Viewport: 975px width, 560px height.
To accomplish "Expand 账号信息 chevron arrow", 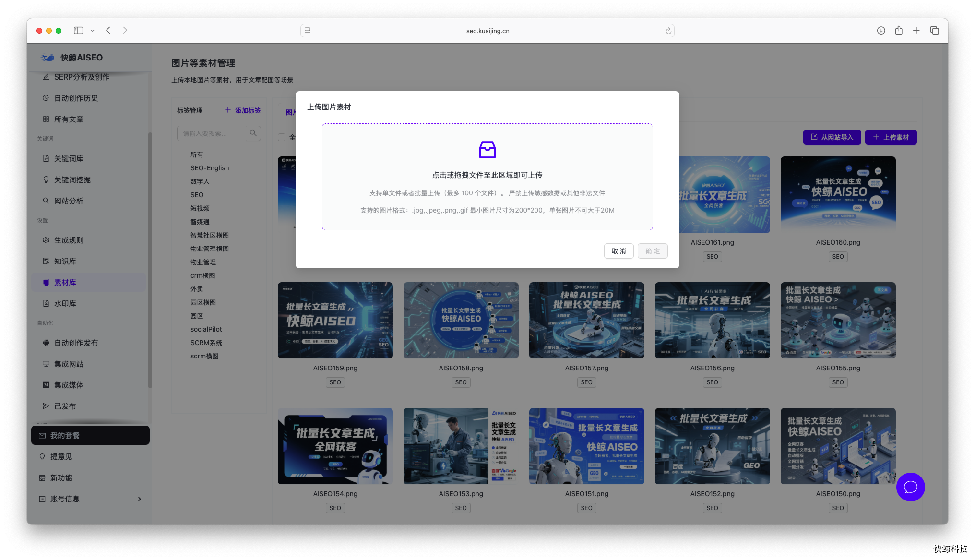I will [140, 499].
